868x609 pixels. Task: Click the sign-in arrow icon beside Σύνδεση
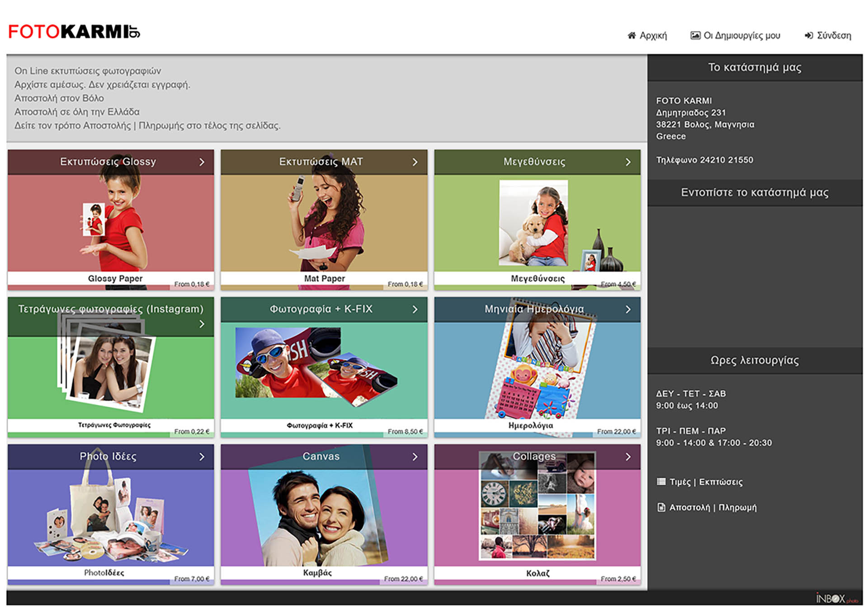coord(809,35)
